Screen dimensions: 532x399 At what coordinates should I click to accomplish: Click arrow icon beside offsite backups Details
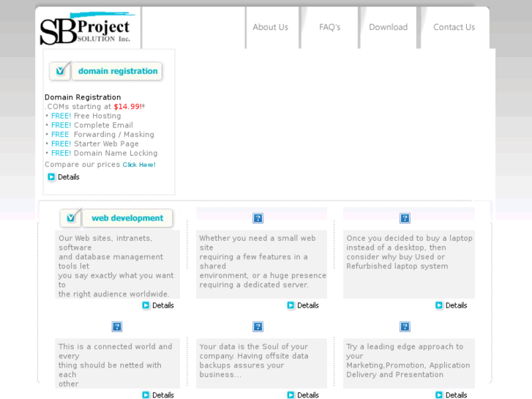tap(291, 395)
